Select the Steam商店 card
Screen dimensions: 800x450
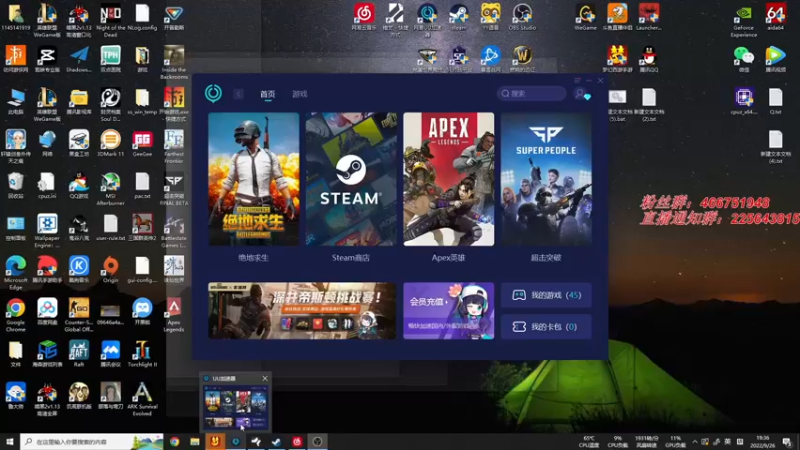click(351, 179)
